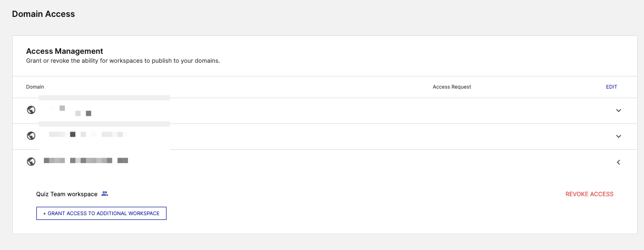The height and width of the screenshot is (250, 644).
Task: Expand the first domain row chevron
Action: click(x=619, y=111)
